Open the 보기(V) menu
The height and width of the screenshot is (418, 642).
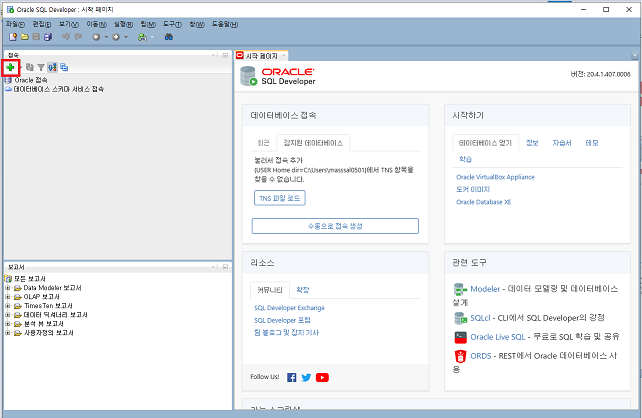click(x=68, y=24)
